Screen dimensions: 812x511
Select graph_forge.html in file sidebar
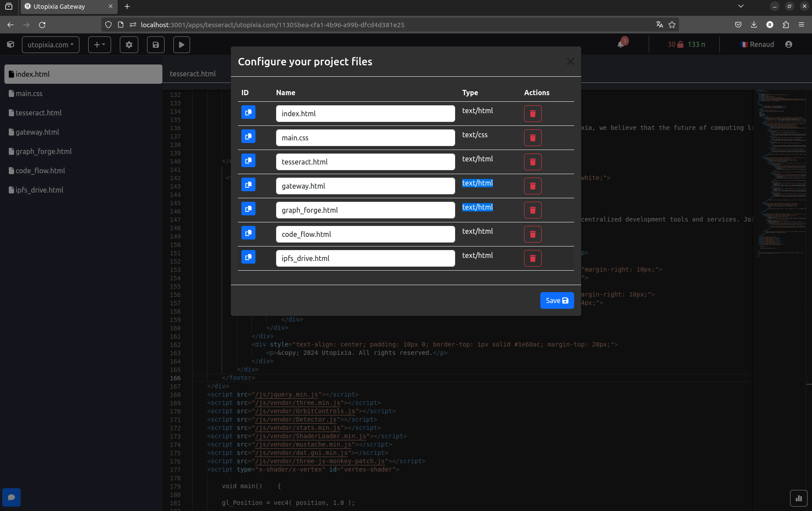pos(83,151)
